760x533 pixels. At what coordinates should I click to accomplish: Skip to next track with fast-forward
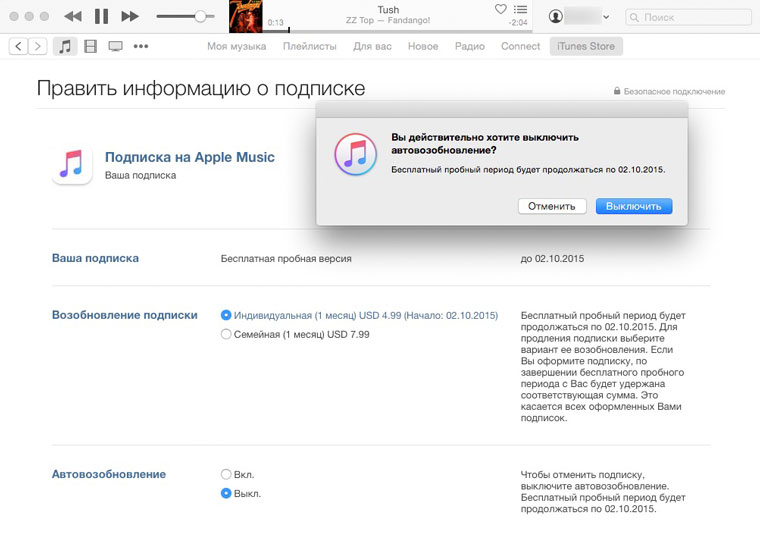[130, 16]
